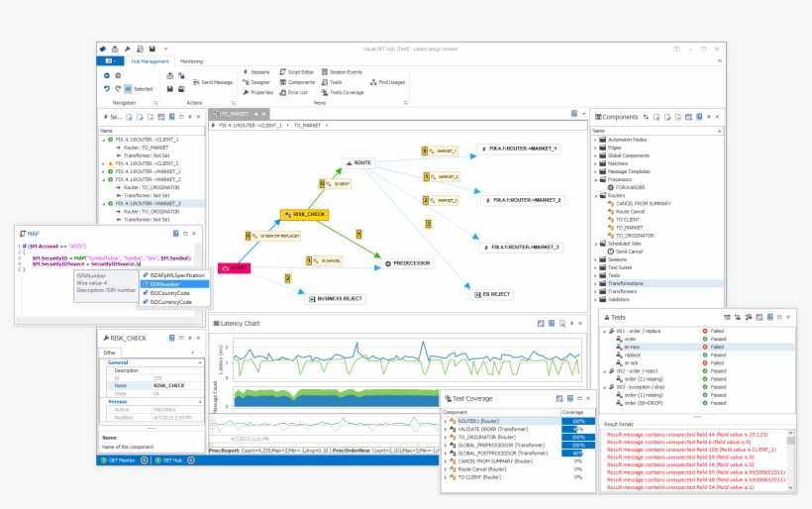The width and height of the screenshot is (812, 509).
Task: Open the Script Editor view
Action: coord(300,72)
